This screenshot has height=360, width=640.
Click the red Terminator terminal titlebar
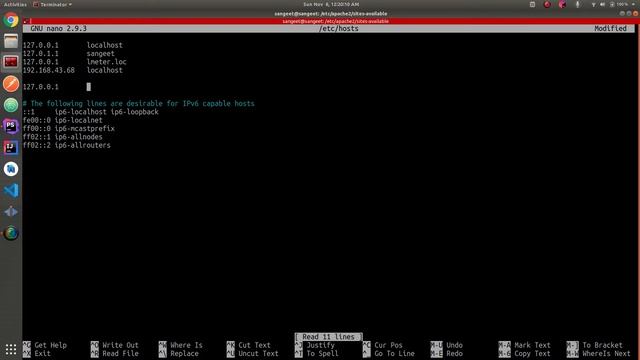[335, 21]
